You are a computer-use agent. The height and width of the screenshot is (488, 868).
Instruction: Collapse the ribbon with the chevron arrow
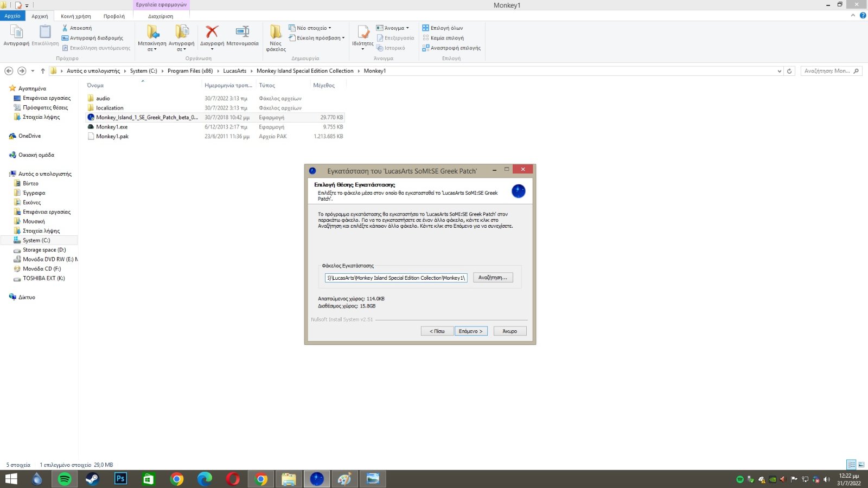(x=853, y=16)
